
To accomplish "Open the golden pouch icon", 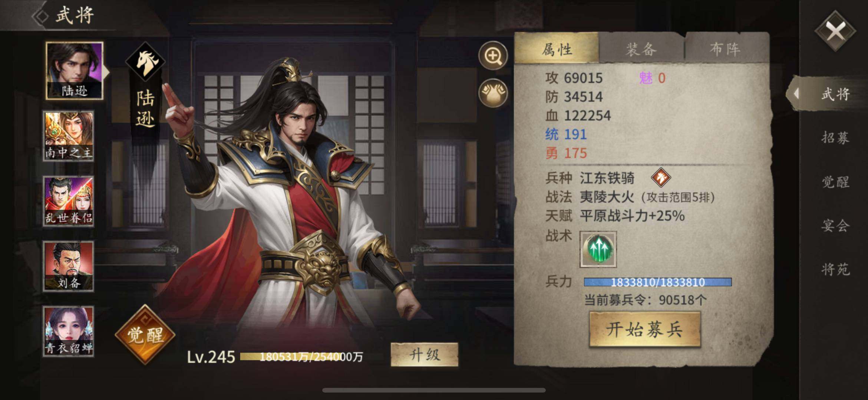I will 493,93.
